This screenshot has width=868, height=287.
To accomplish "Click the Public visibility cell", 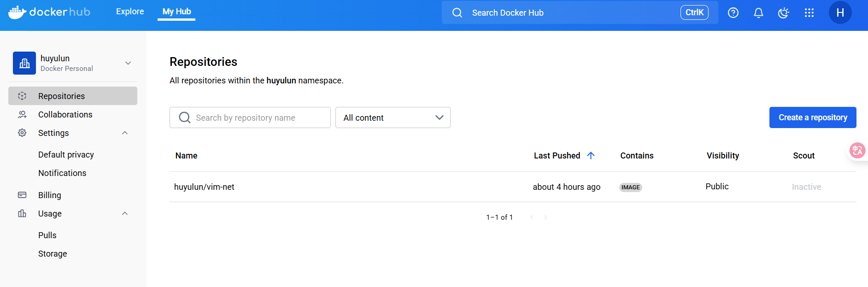I will pos(717,187).
